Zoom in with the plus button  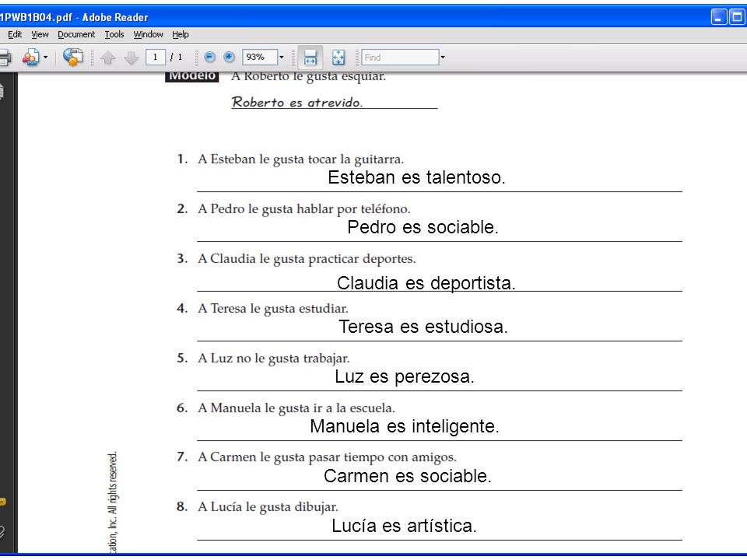[229, 57]
